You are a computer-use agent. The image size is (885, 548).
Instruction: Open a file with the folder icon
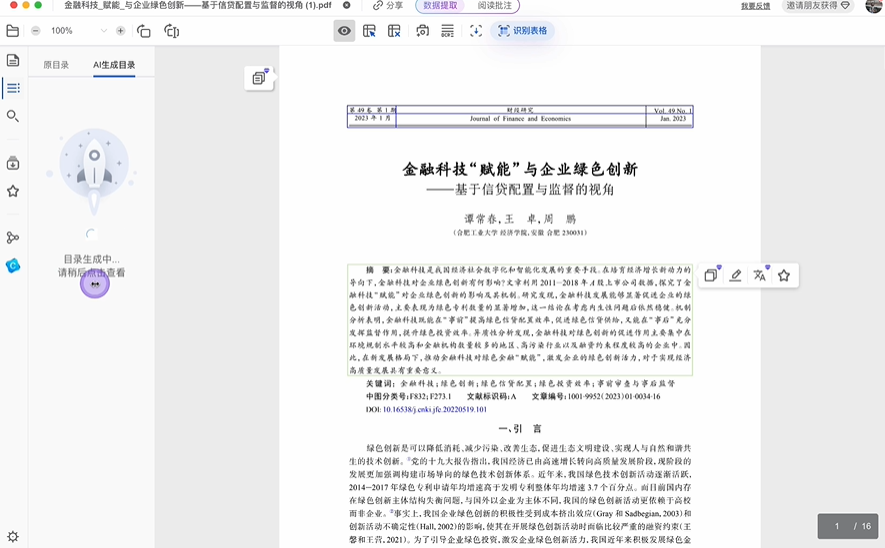tap(12, 31)
